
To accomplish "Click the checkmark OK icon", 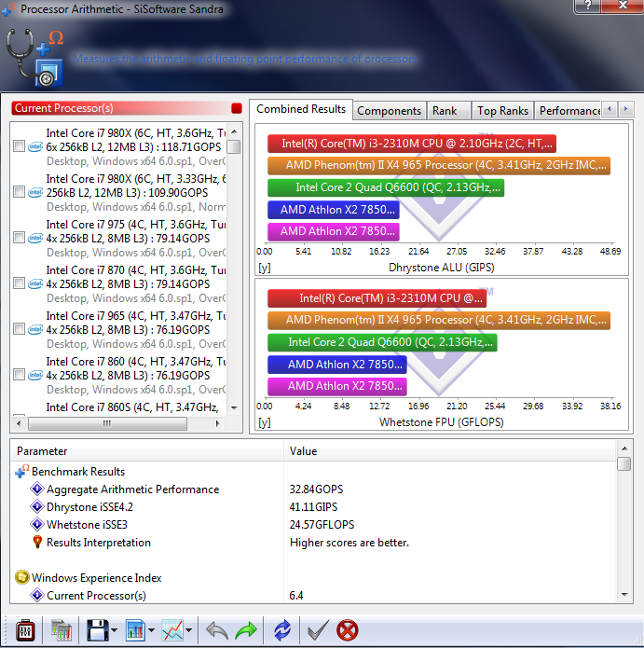I will tap(319, 630).
